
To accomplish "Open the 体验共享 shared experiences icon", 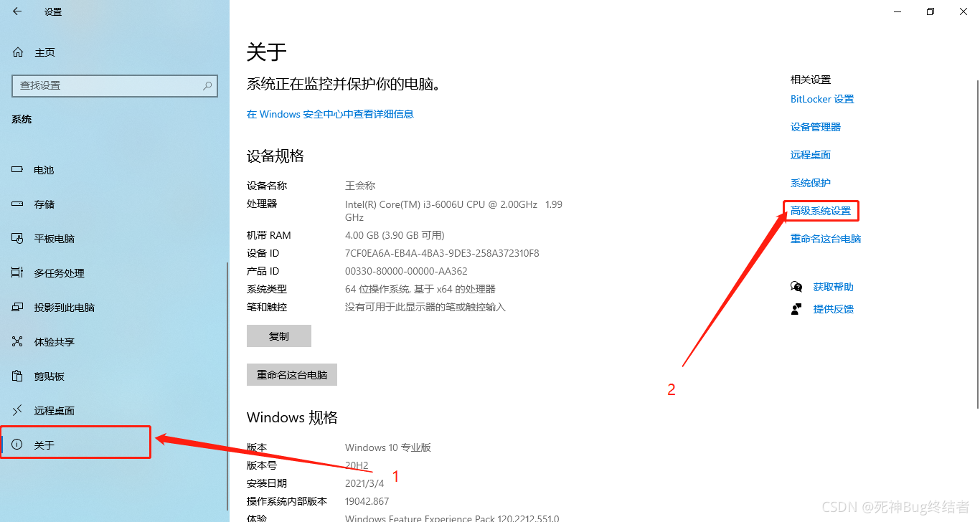I will (18, 342).
